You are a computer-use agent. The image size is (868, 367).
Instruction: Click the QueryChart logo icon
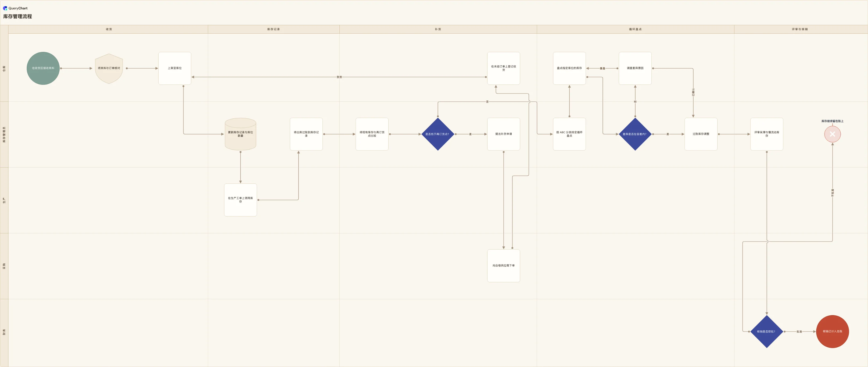[x=5, y=8]
